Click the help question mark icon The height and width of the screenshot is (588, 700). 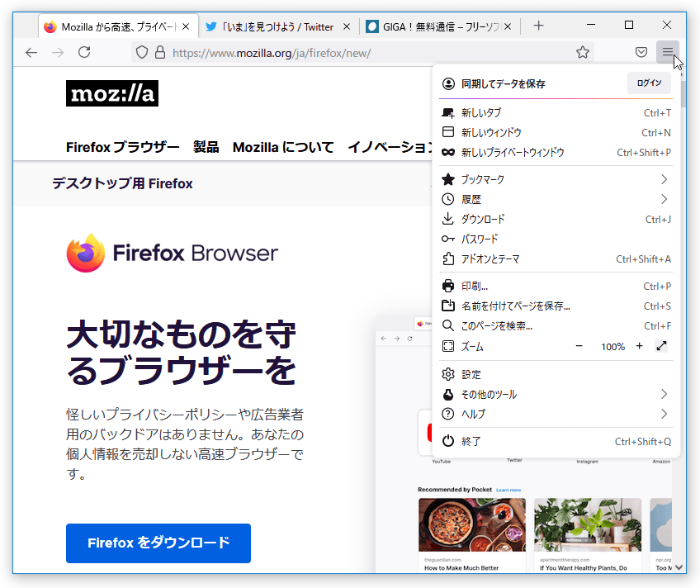[447, 414]
